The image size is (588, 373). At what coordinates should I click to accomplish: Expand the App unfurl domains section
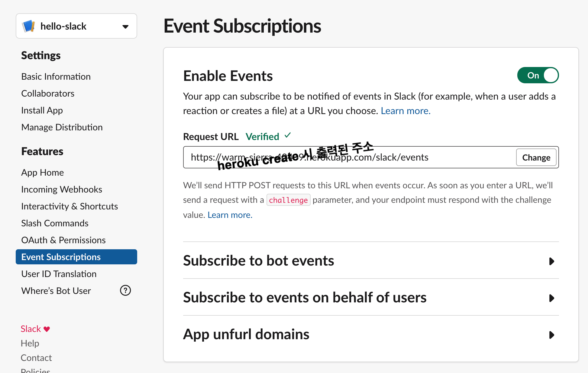tap(551, 335)
